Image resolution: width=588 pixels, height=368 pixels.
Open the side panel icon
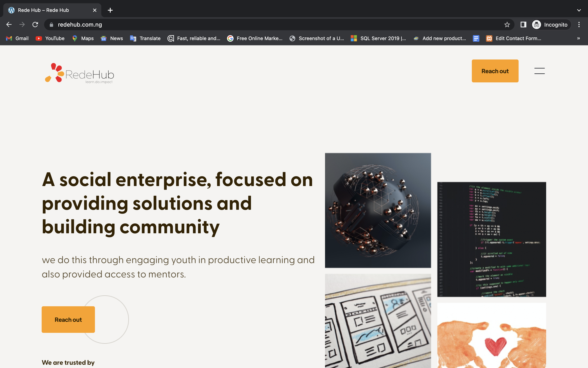click(x=523, y=25)
